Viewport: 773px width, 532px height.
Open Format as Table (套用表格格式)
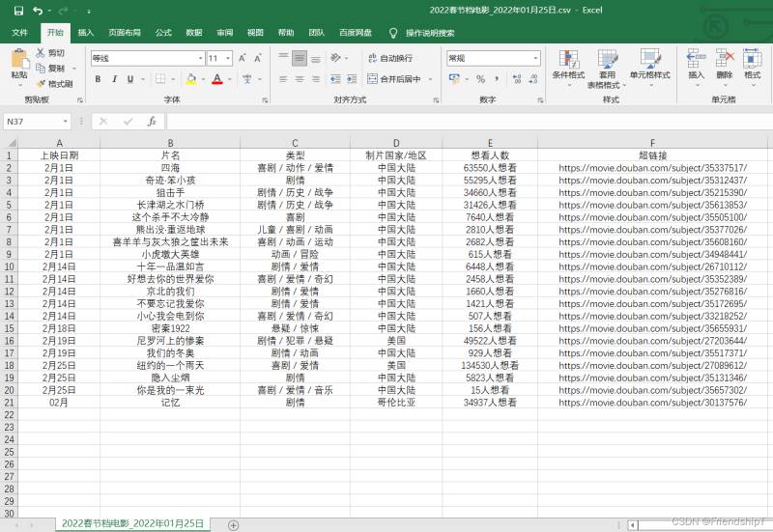coord(607,69)
